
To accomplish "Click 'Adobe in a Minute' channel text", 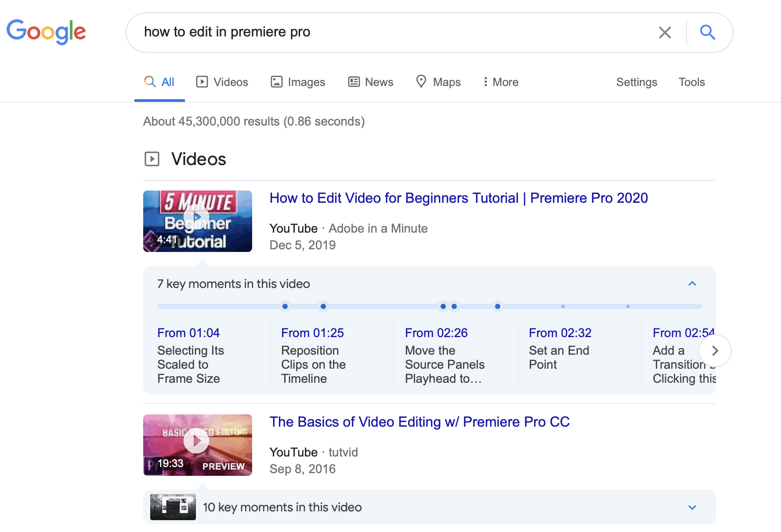I will click(x=378, y=229).
